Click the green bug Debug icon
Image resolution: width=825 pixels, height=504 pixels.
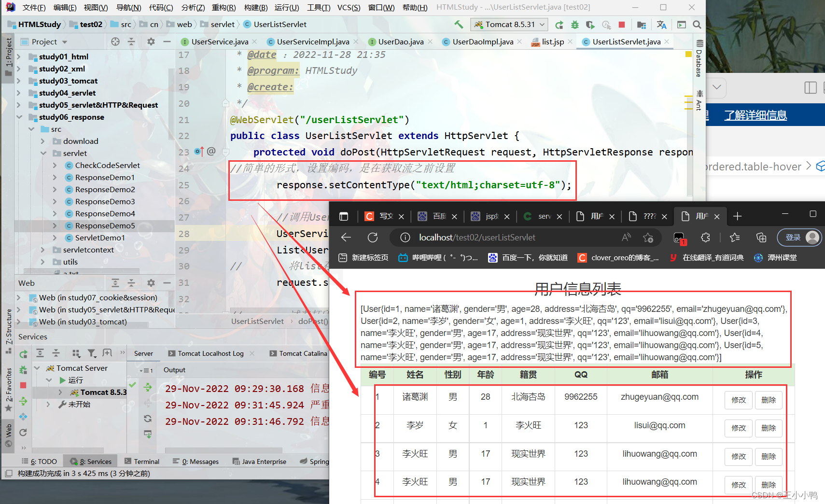[574, 25]
